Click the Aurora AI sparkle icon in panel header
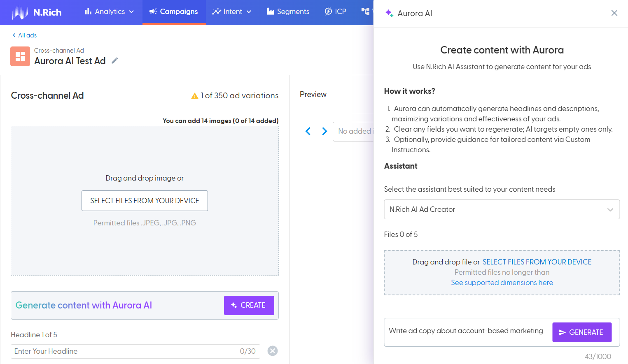The height and width of the screenshot is (364, 628). [x=389, y=13]
